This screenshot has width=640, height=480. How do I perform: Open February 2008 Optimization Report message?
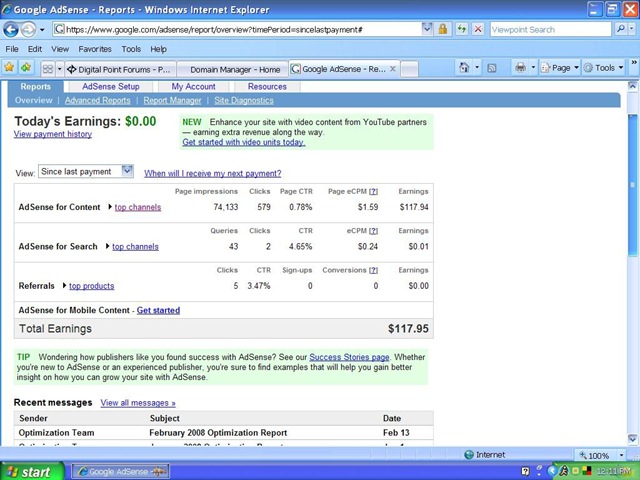point(218,433)
